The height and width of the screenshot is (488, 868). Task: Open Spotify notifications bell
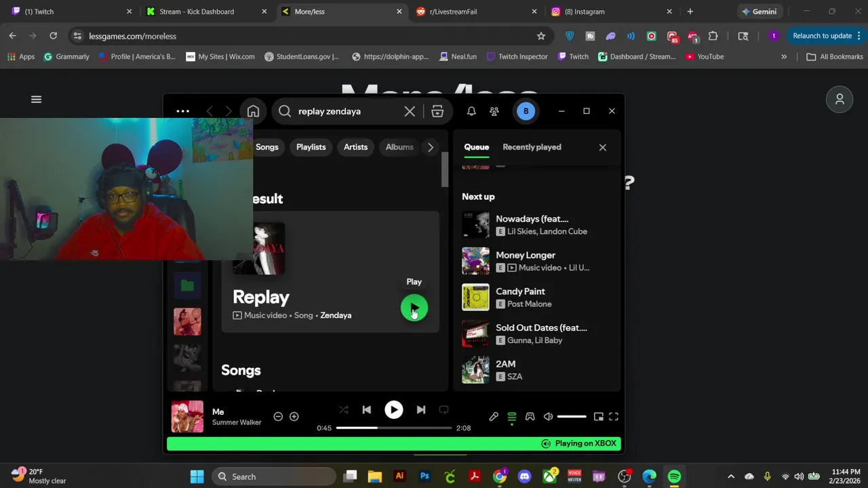pos(471,111)
